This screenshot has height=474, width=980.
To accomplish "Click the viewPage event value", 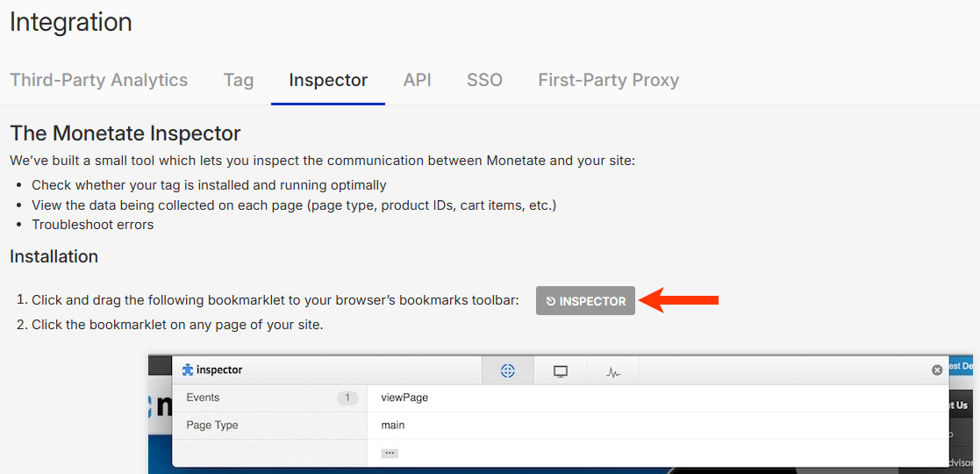I will pos(404,398).
